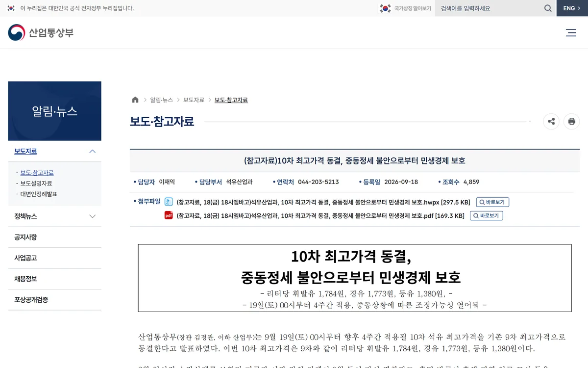Click the share icon button

point(551,121)
